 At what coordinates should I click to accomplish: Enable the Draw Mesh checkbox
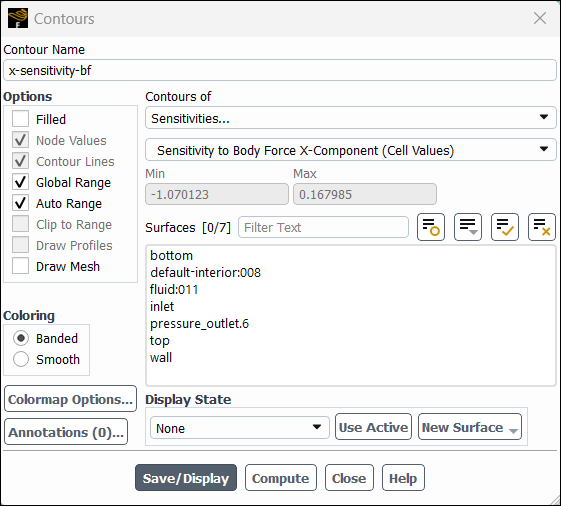(x=20, y=267)
